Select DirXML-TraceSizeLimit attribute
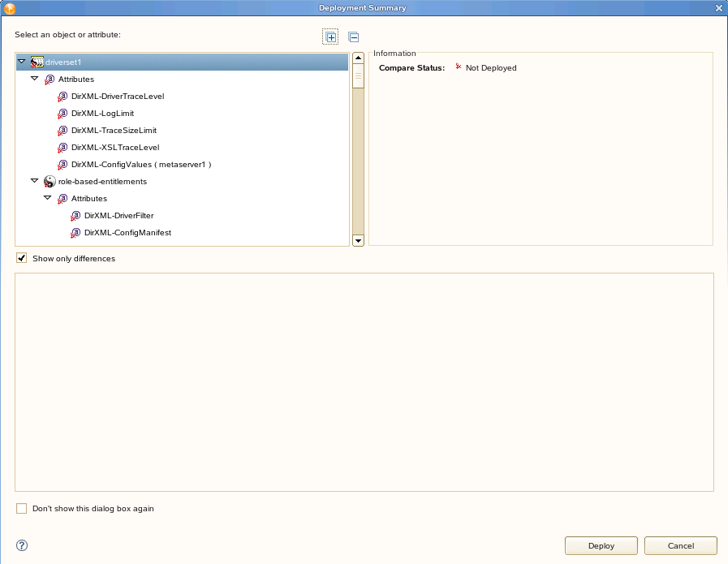Viewport: 728px width, 564px height. (114, 131)
